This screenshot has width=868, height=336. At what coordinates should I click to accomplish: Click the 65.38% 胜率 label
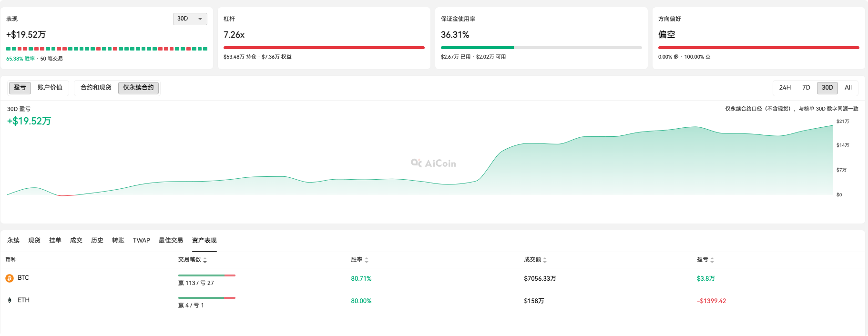20,59
